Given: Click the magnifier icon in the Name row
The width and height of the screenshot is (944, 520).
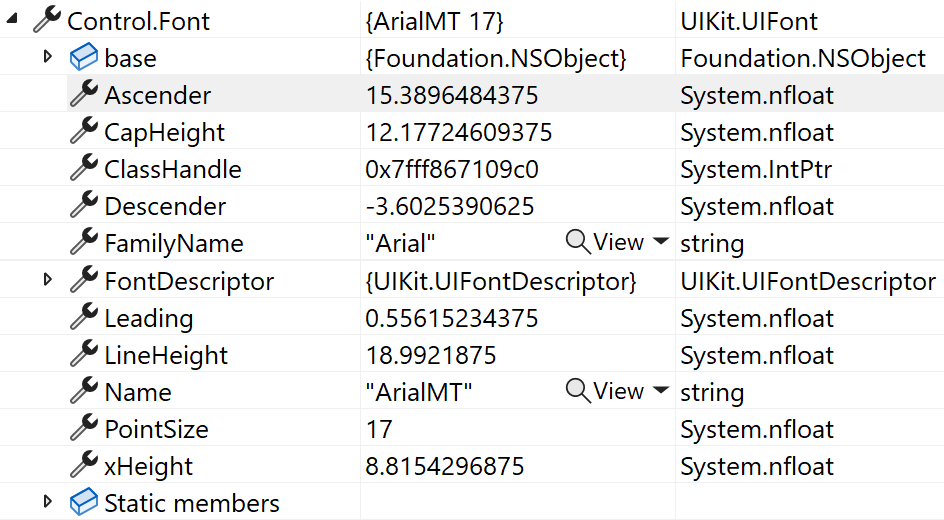Looking at the screenshot, I should [578, 391].
